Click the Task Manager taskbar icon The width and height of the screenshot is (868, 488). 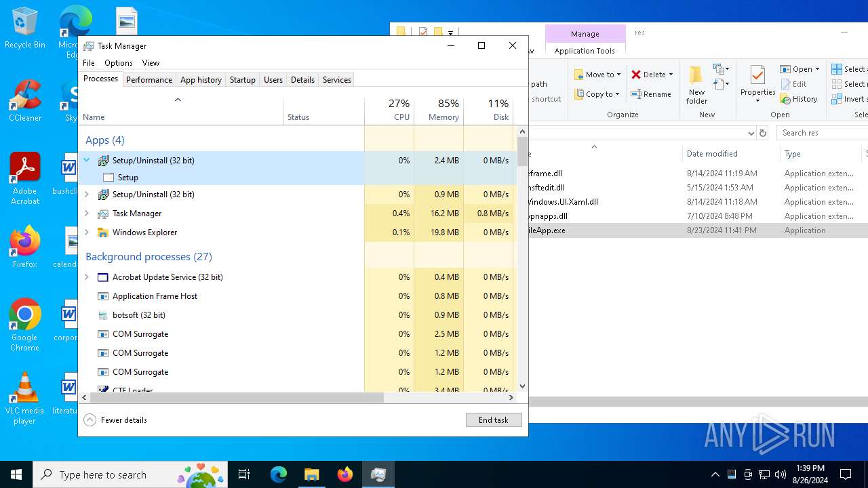tap(378, 474)
